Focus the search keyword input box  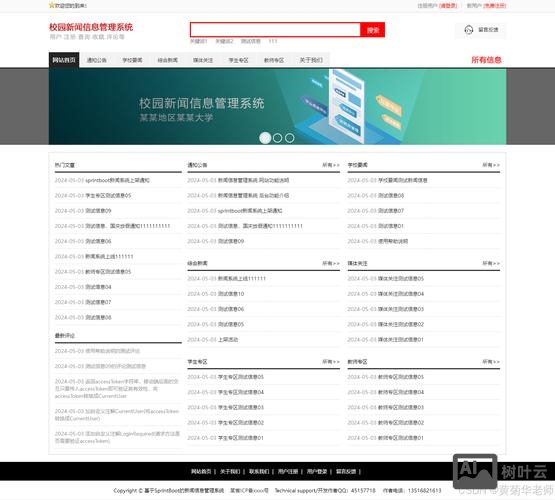(x=275, y=30)
